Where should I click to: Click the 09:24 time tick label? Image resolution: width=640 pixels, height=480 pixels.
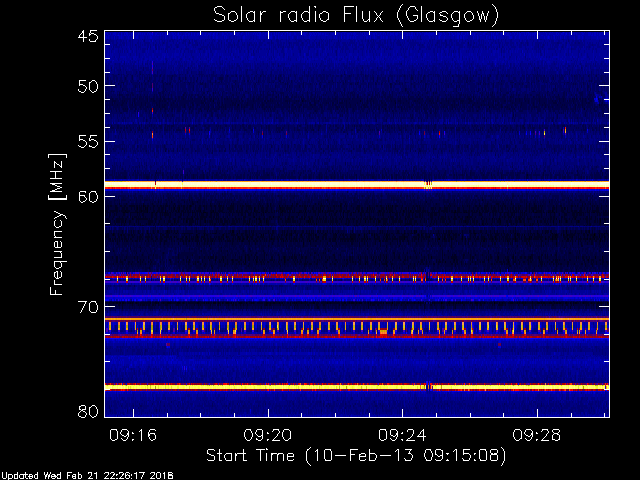click(x=402, y=435)
